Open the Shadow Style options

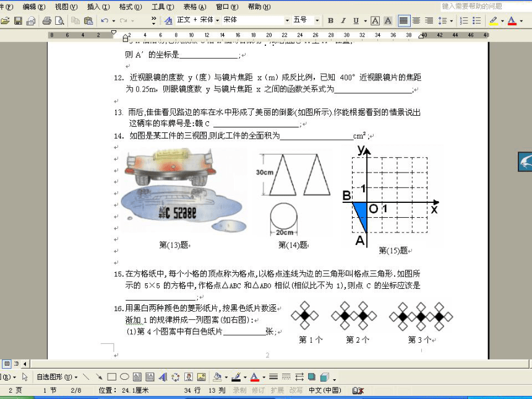point(312,377)
